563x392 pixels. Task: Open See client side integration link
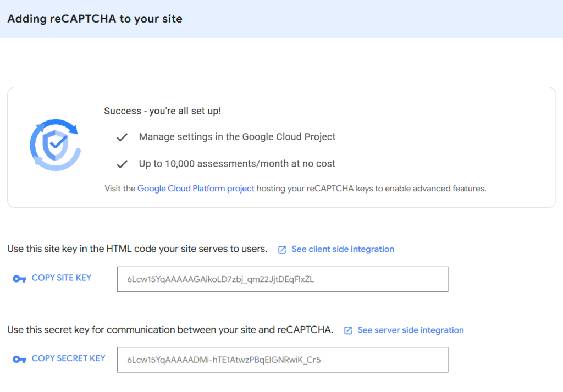pos(343,249)
